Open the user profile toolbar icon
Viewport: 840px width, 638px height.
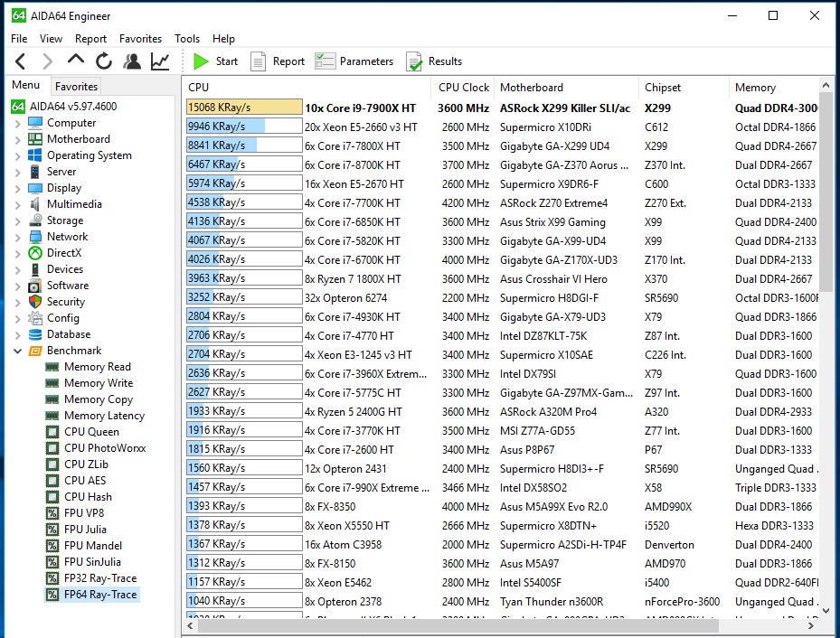point(132,61)
